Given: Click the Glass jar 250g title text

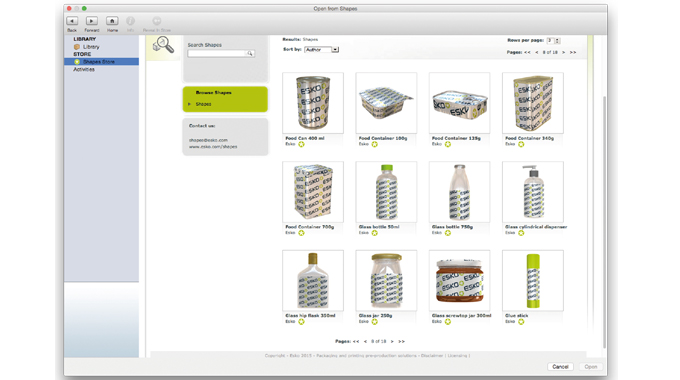Looking at the screenshot, I should click(376, 315).
